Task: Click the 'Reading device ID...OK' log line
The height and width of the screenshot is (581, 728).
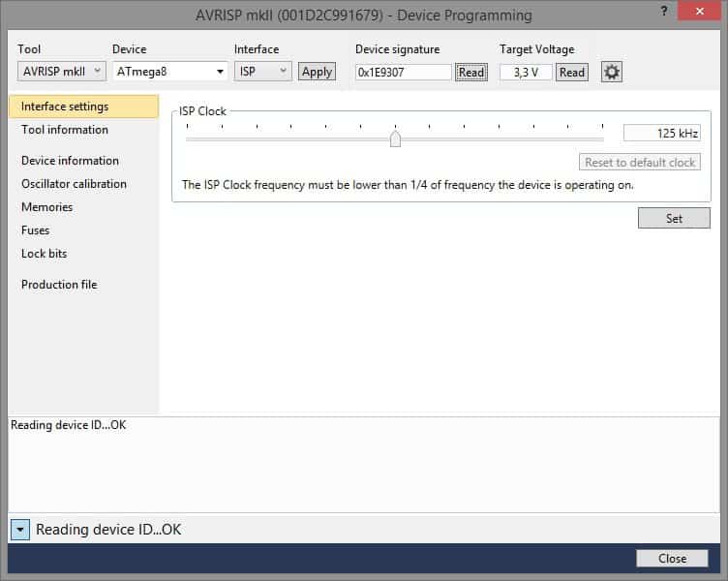Action: pos(68,425)
